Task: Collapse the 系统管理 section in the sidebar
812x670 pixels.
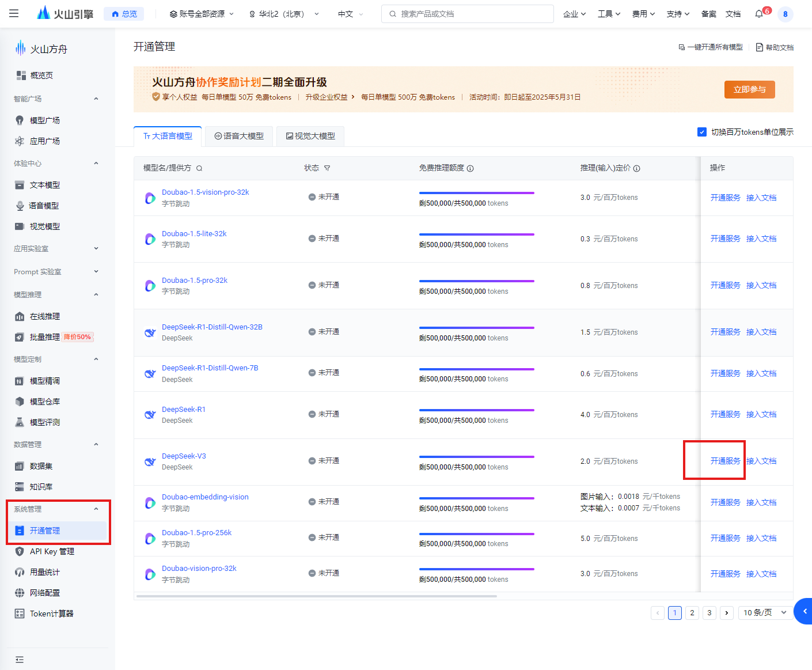Action: pos(96,509)
